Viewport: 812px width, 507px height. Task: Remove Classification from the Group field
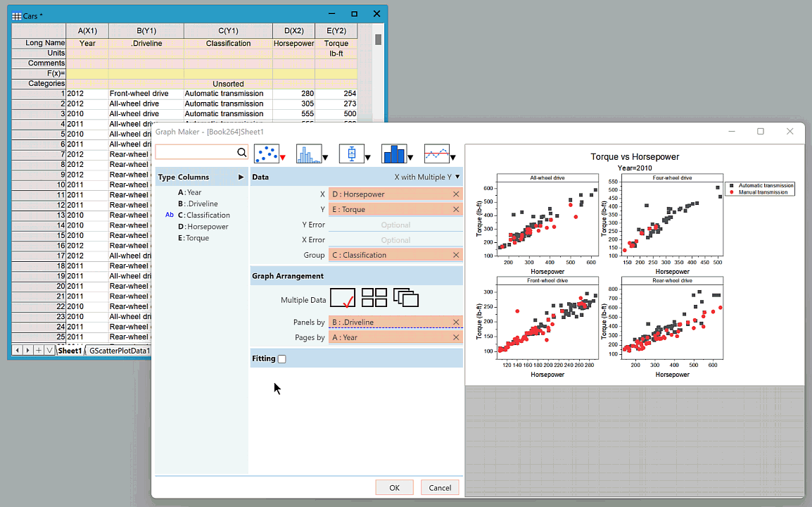pos(456,256)
